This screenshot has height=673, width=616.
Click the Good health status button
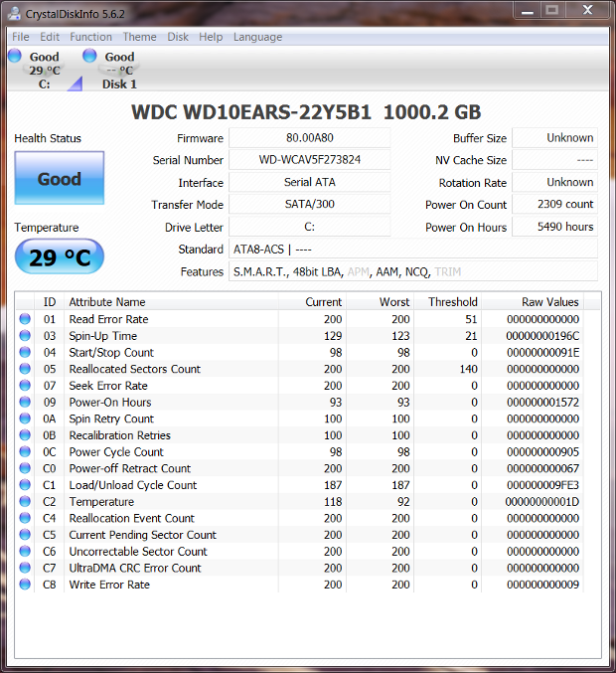[x=59, y=179]
